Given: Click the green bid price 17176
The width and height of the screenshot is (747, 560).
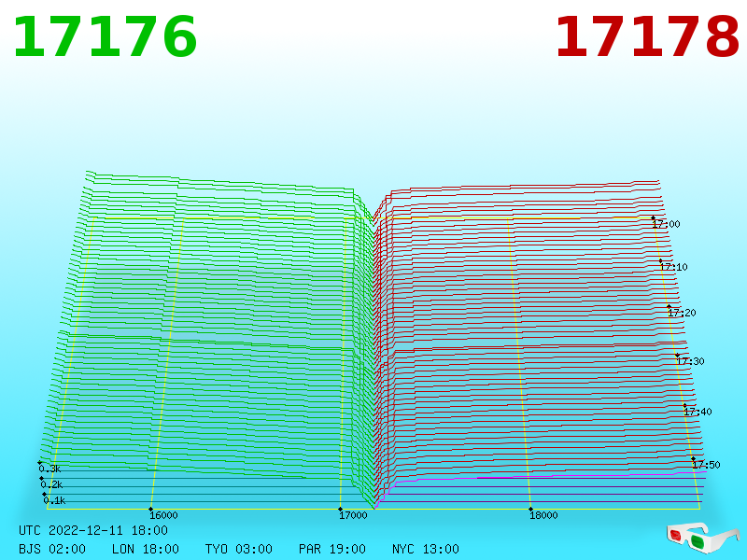Looking at the screenshot, I should point(105,37).
